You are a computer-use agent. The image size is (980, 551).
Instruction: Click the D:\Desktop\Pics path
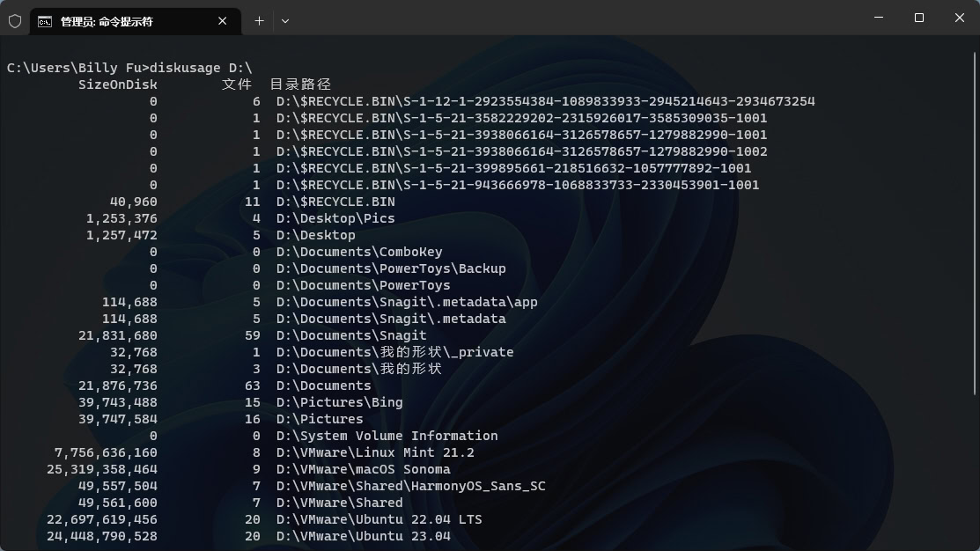tap(335, 218)
